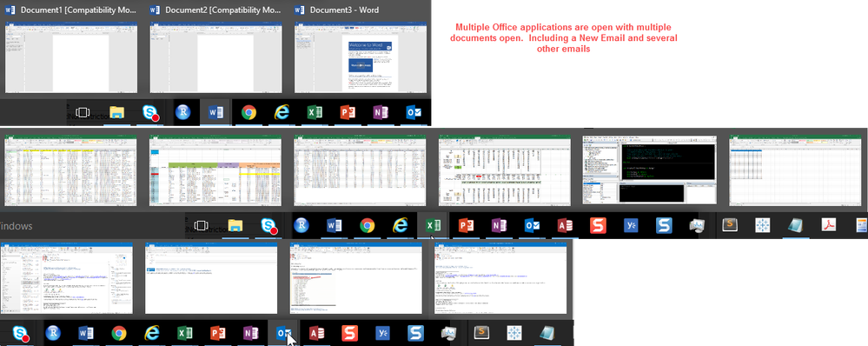Click PowerPoint icon in the taskbar under Outlook previews
The image size is (868, 346).
click(x=217, y=333)
